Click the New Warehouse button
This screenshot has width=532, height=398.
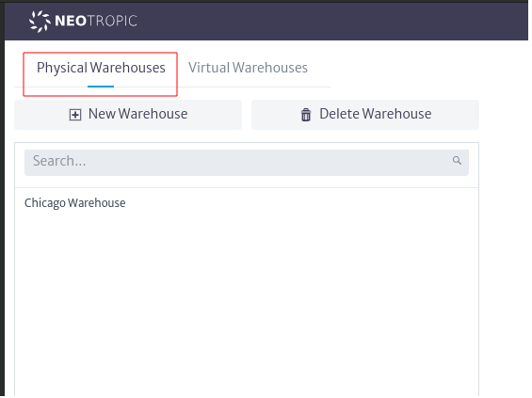pos(128,115)
